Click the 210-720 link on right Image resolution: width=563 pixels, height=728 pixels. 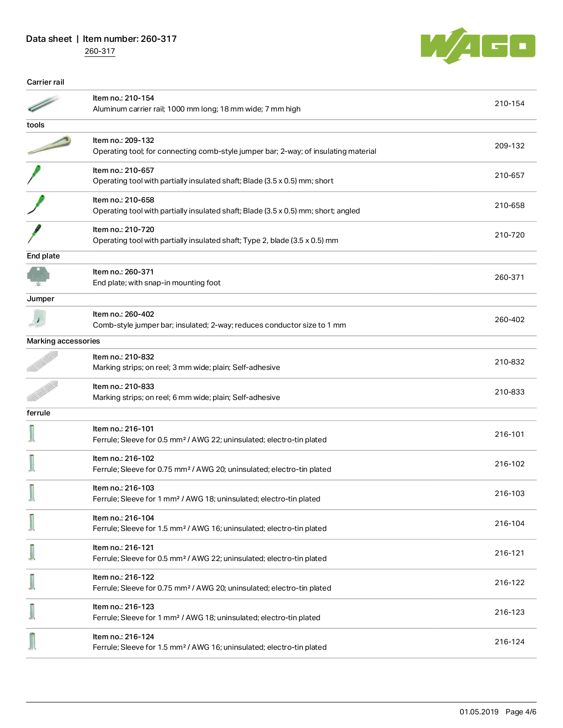pos(509,235)
